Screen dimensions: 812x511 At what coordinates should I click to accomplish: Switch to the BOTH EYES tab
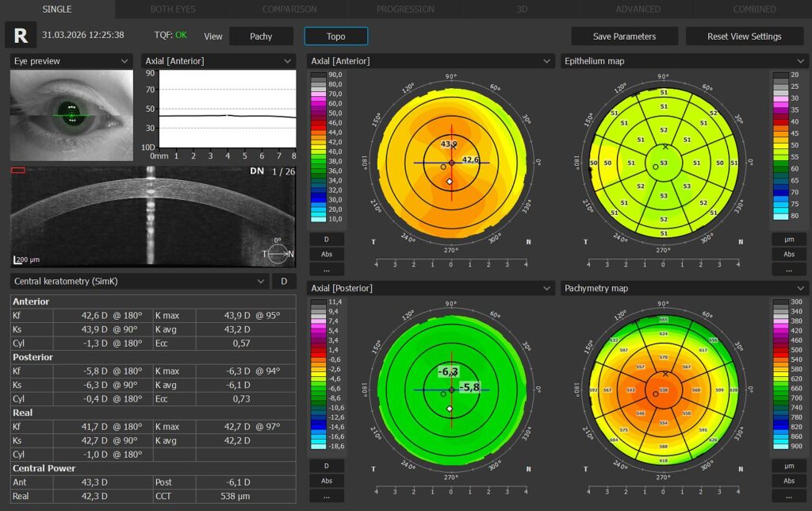coord(173,10)
